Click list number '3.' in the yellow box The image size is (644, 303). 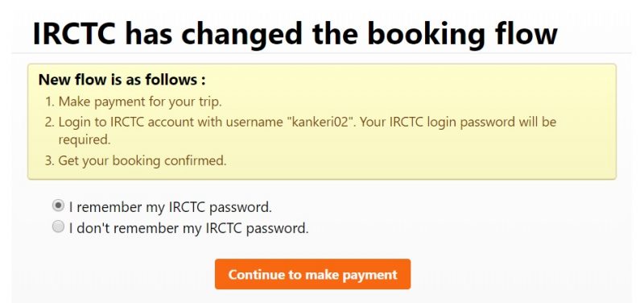pos(50,160)
